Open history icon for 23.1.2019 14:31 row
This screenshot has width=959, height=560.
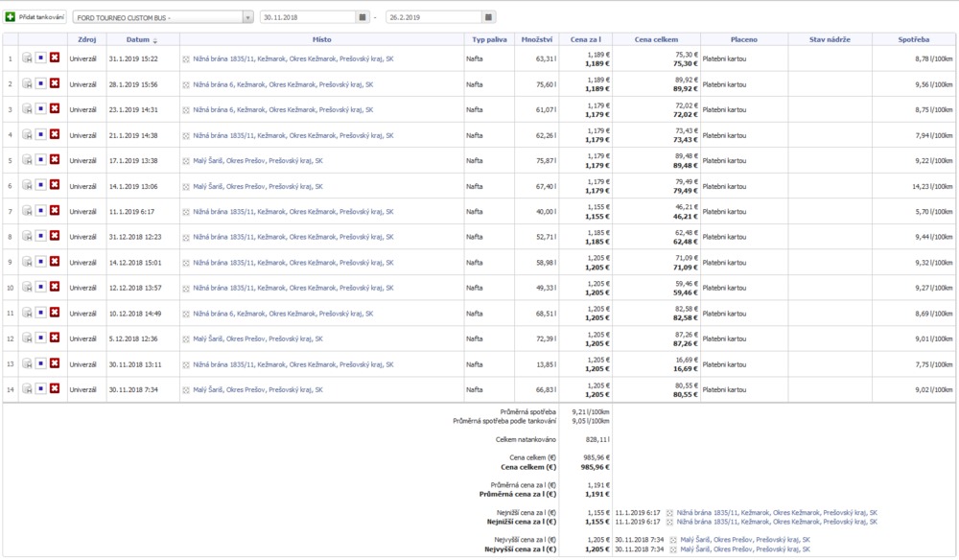(27, 108)
